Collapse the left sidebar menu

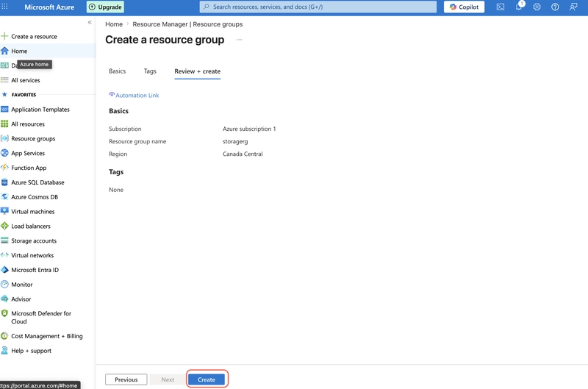click(x=90, y=23)
